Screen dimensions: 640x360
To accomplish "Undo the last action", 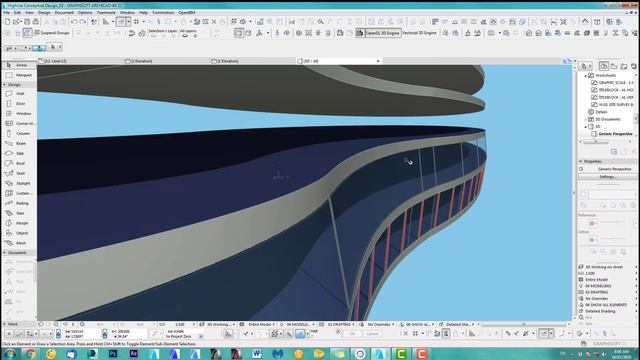I will coord(74,22).
